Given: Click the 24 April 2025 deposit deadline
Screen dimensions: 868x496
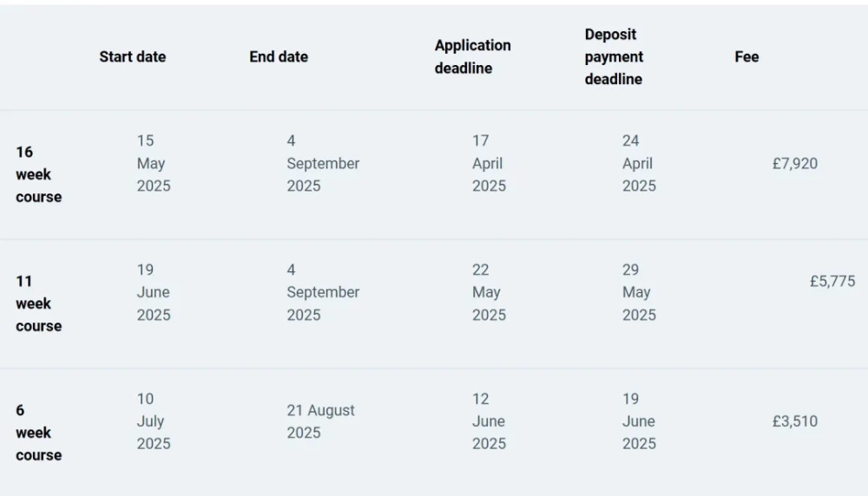Looking at the screenshot, I should [639, 163].
